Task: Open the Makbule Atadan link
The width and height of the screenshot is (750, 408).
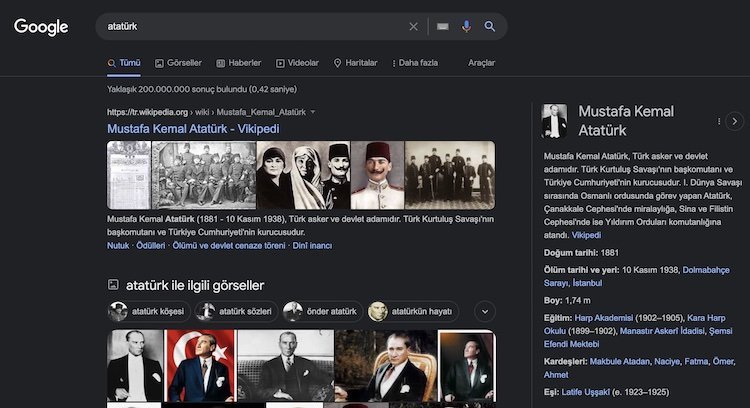Action: coord(619,362)
